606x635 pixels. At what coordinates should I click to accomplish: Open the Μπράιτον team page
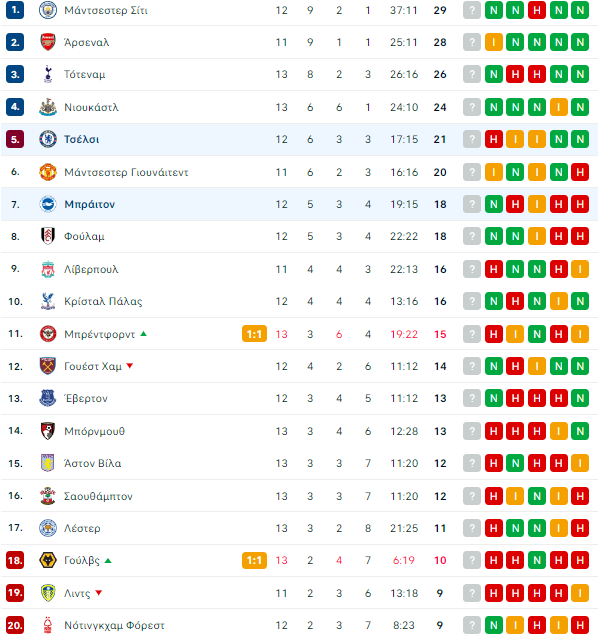click(x=90, y=204)
